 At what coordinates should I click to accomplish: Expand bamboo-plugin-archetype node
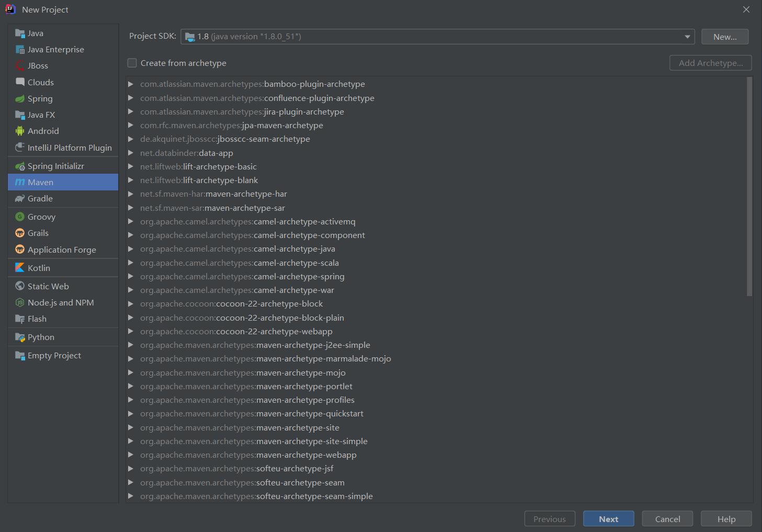pos(131,84)
